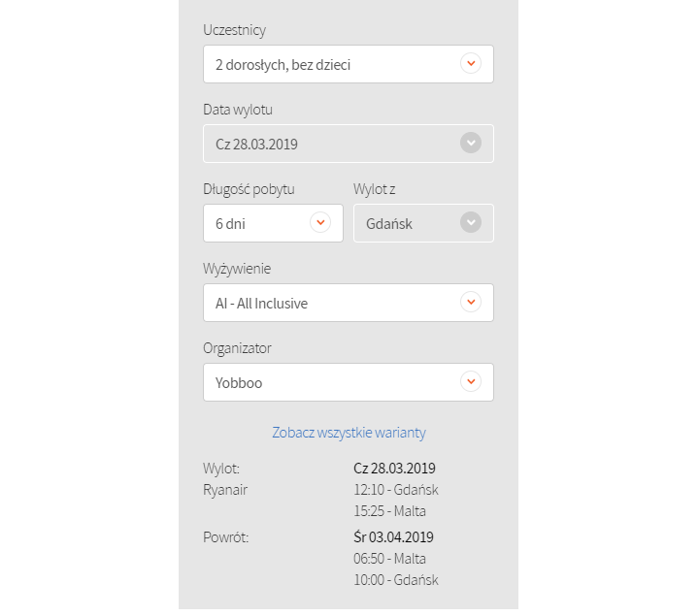Click the 'Data wylotu' label
This screenshot has width=699, height=616.
(244, 110)
